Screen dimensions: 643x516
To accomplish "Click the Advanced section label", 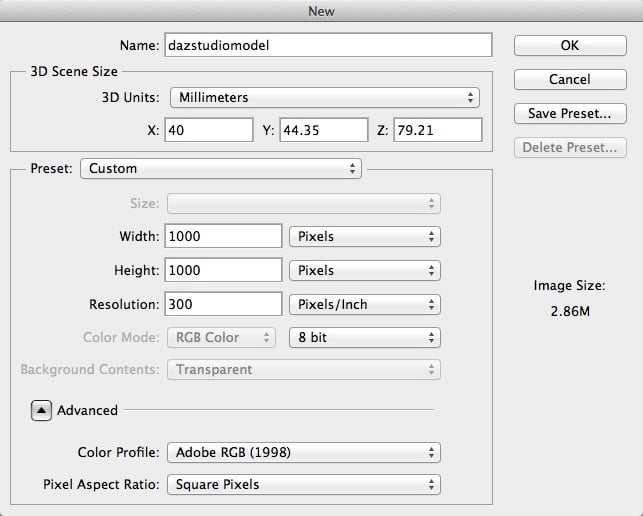I will (88, 410).
